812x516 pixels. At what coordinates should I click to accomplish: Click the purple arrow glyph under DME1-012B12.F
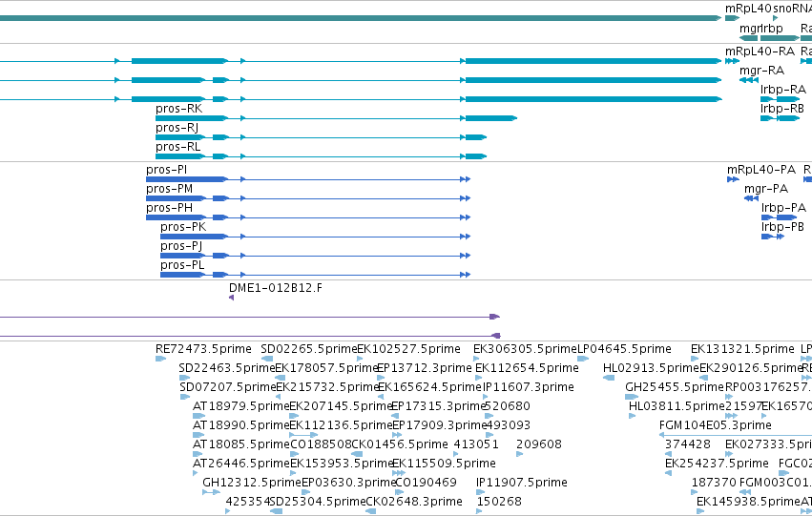tap(232, 298)
